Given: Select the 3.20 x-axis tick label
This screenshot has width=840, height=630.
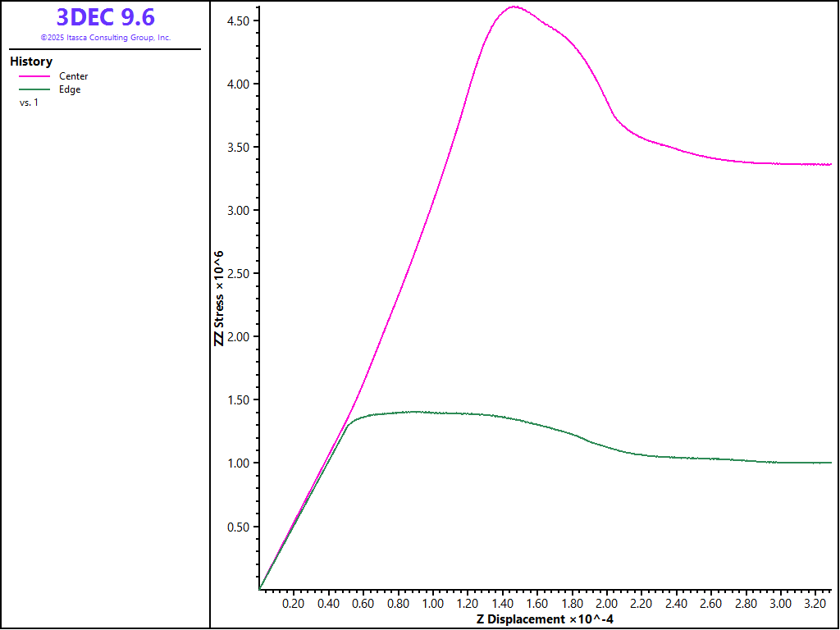Looking at the screenshot, I should pyautogui.click(x=815, y=604).
